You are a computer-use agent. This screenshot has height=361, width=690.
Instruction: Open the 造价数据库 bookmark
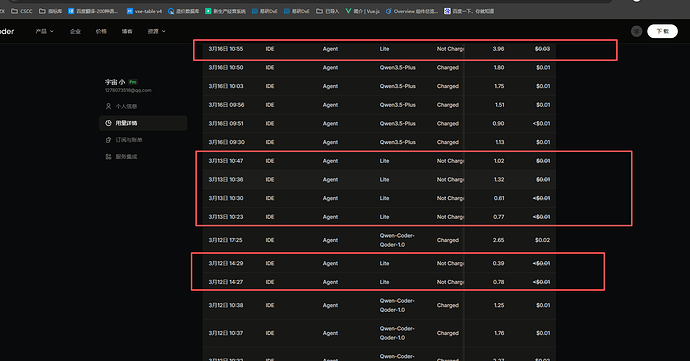click(x=184, y=11)
